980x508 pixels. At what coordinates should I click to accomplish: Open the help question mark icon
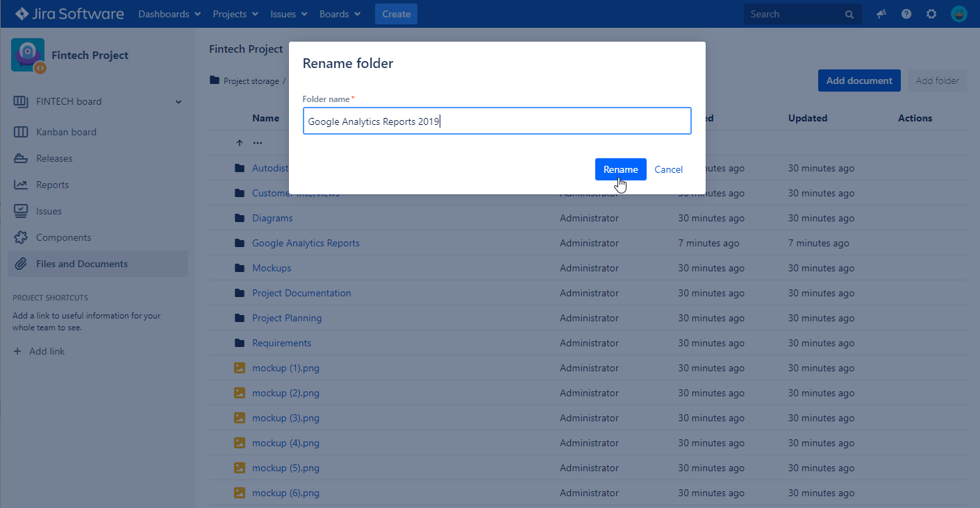tap(906, 14)
